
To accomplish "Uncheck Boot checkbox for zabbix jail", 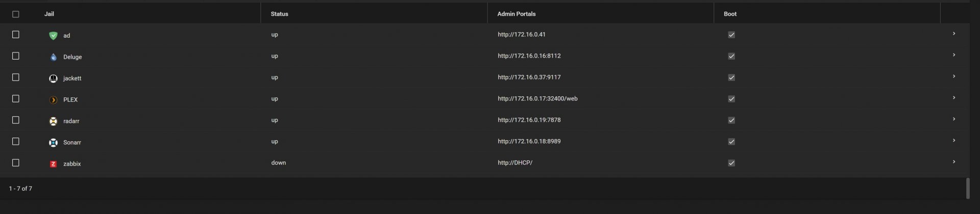I will [731, 163].
